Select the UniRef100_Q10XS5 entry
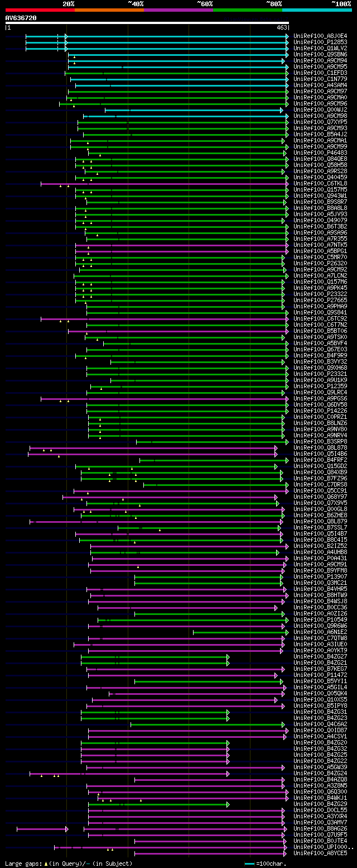The image size is (357, 868). pyautogui.click(x=320, y=699)
